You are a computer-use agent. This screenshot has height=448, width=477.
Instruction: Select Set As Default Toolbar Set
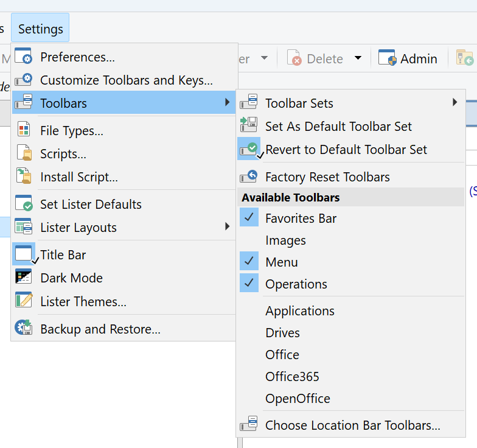click(x=338, y=126)
